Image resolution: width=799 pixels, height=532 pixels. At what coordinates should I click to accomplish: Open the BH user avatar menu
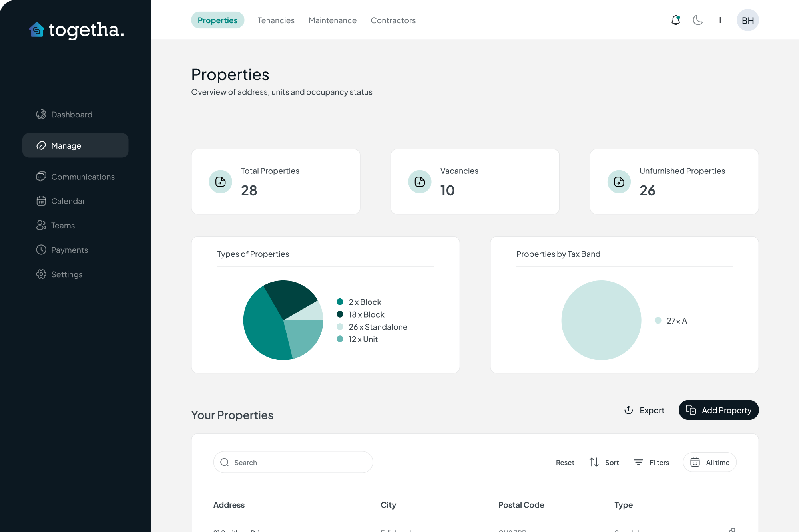tap(747, 20)
